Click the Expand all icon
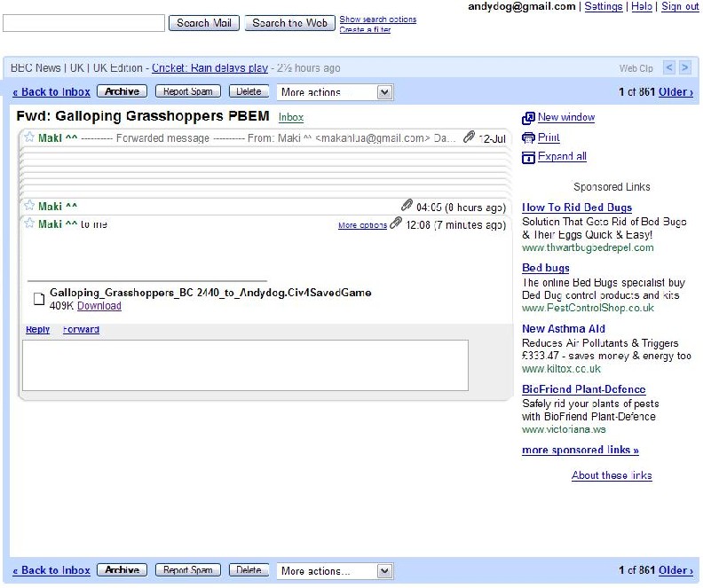Screen dimensions: 703x588 [x=528, y=157]
